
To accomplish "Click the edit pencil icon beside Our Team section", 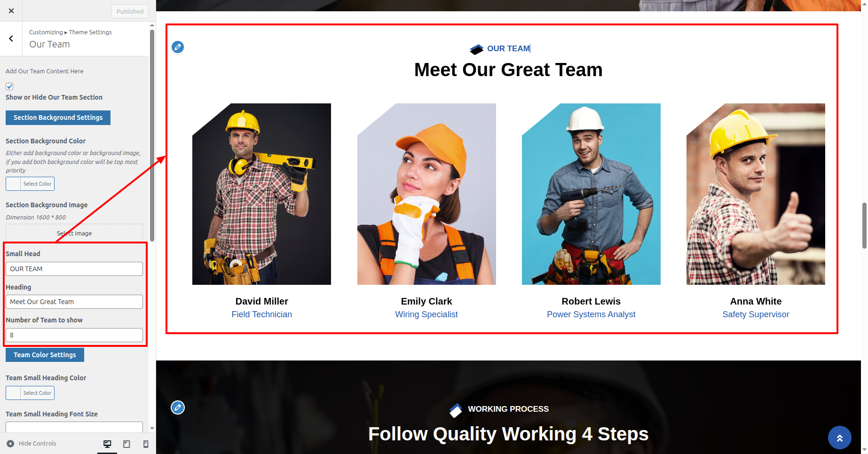I will [178, 47].
